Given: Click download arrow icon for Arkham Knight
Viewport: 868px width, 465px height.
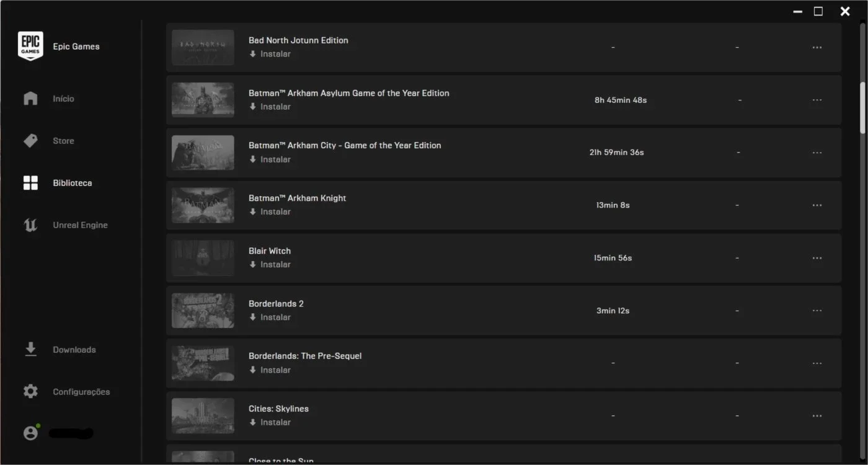Looking at the screenshot, I should click(252, 211).
